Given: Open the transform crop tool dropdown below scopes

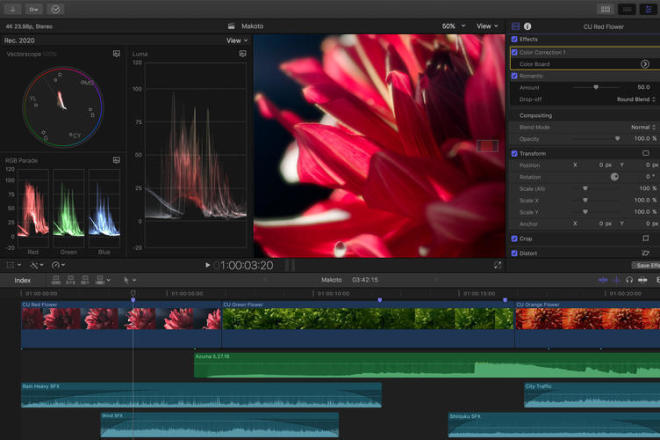Looking at the screenshot, I should 13,265.
